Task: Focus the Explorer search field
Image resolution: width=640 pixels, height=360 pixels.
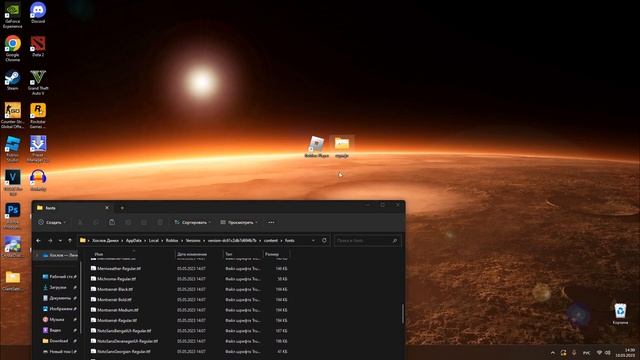Action: coord(367,240)
